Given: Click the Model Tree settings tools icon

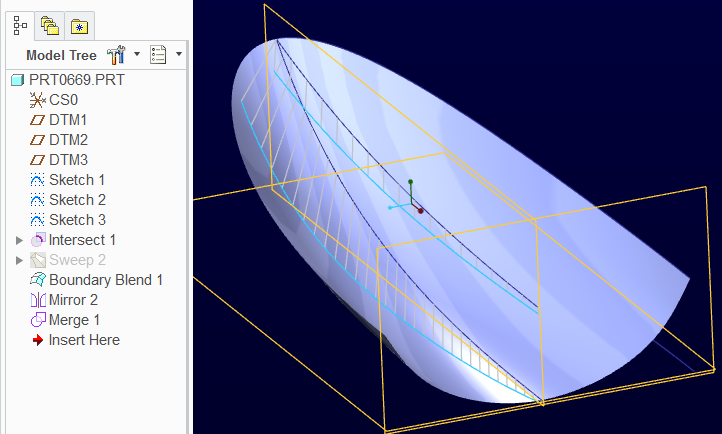Looking at the screenshot, I should click(116, 55).
